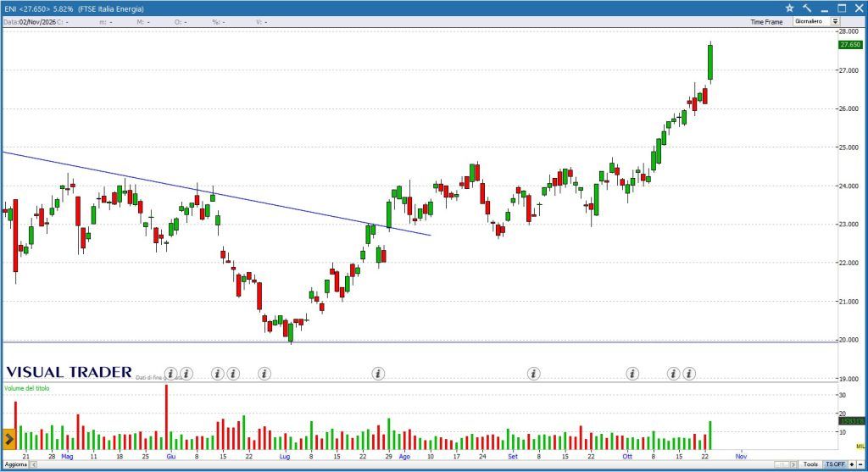Click the Giu month label on time axis
This screenshot has height=472, width=868.
pyautogui.click(x=171, y=457)
